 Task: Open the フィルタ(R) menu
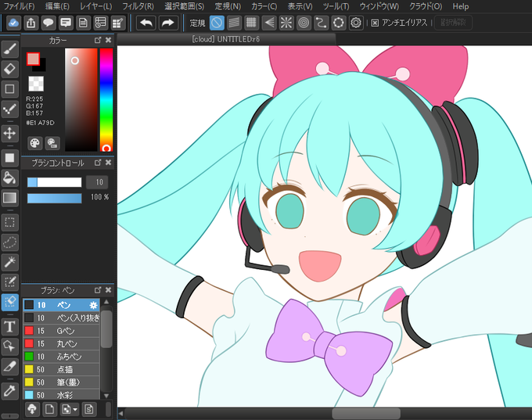click(x=138, y=6)
